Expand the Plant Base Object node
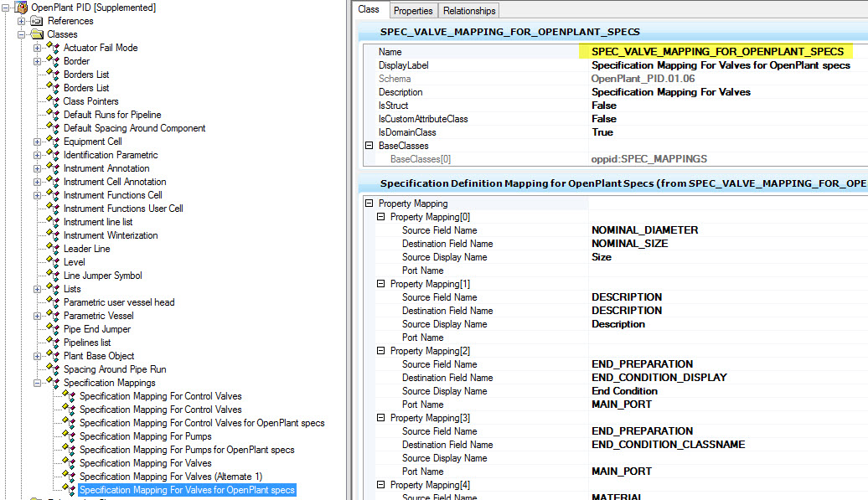 (x=37, y=356)
